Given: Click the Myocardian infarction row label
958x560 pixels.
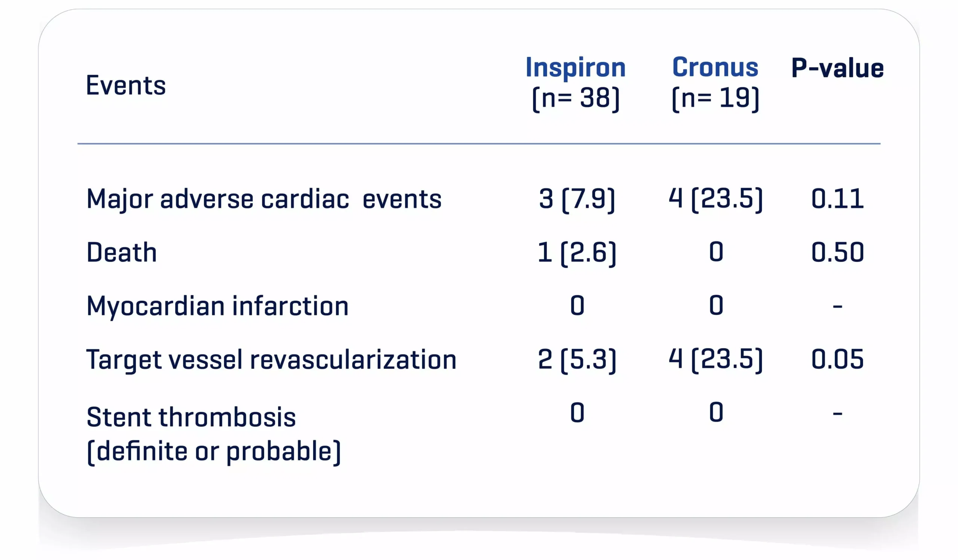Looking at the screenshot, I should (x=217, y=306).
